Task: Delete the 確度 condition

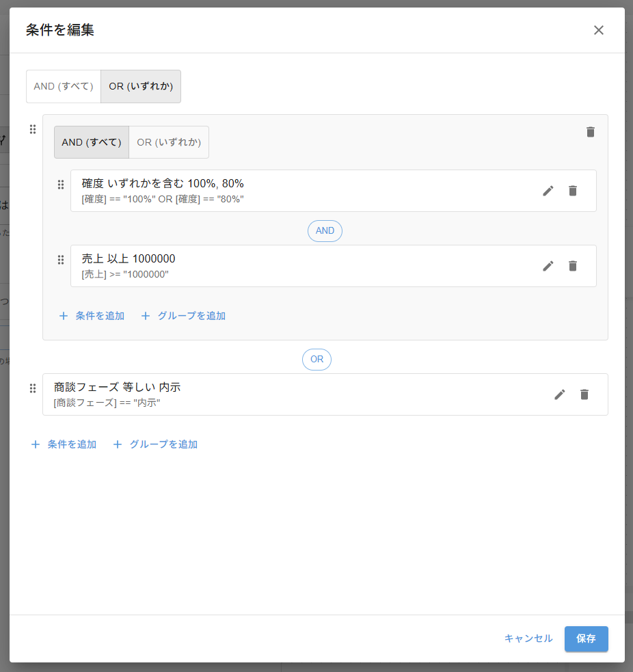Action: click(x=572, y=191)
